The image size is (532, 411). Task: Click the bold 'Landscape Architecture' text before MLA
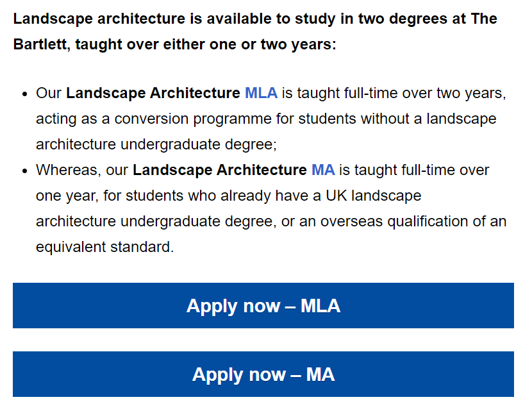pyautogui.click(x=153, y=93)
